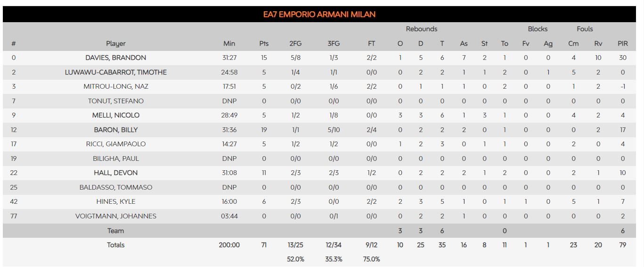The image size is (644, 267).
Task: Click the Min column header
Action: 229,43
